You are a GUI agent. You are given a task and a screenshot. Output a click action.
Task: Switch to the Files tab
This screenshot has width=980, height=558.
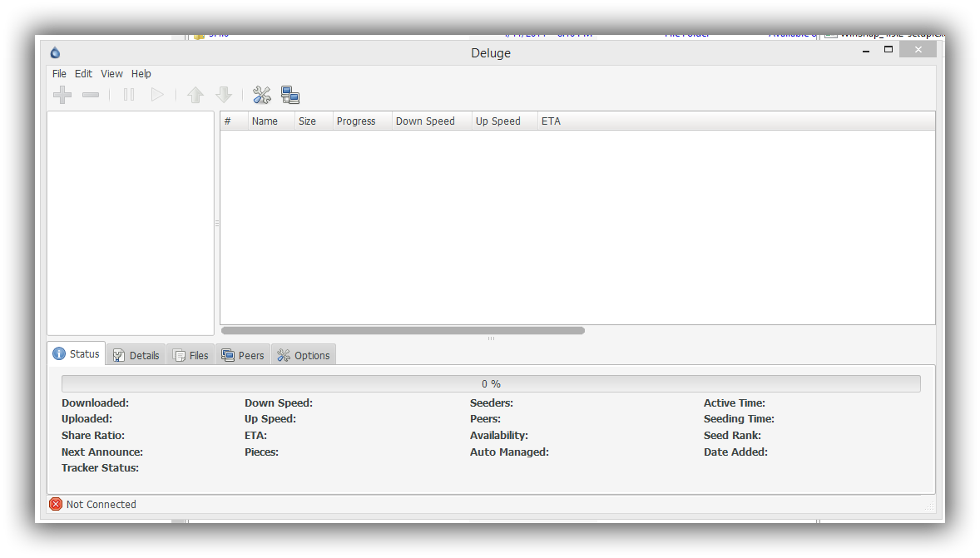tap(191, 356)
